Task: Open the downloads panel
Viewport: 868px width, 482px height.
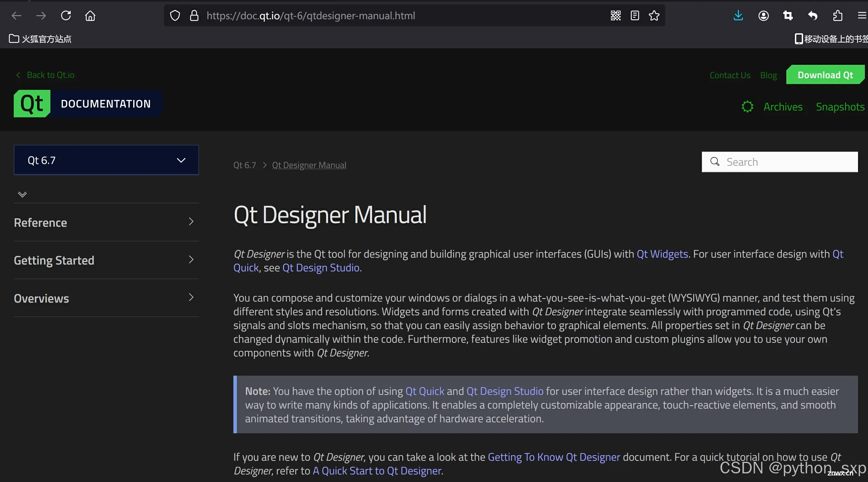Action: coord(738,15)
